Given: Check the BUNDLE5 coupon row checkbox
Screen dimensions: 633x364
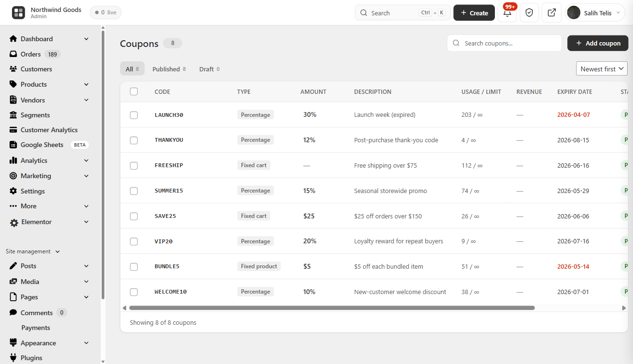Looking at the screenshot, I should pyautogui.click(x=134, y=267).
